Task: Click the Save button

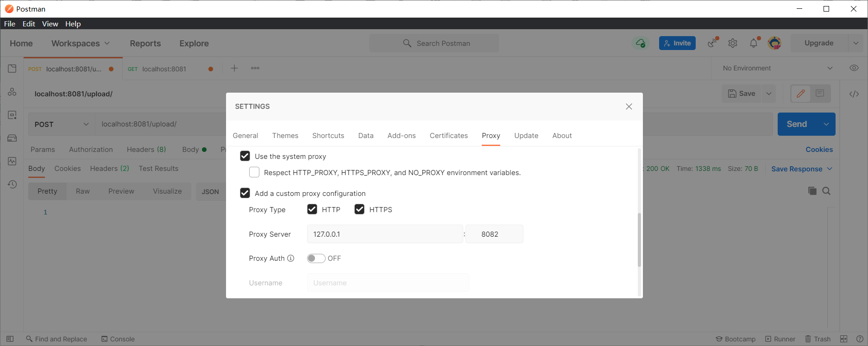Action: 742,94
